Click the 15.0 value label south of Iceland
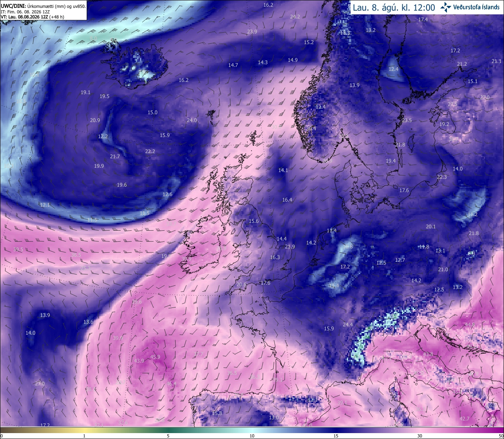Viewport: 504px width, 439px height. (152, 113)
